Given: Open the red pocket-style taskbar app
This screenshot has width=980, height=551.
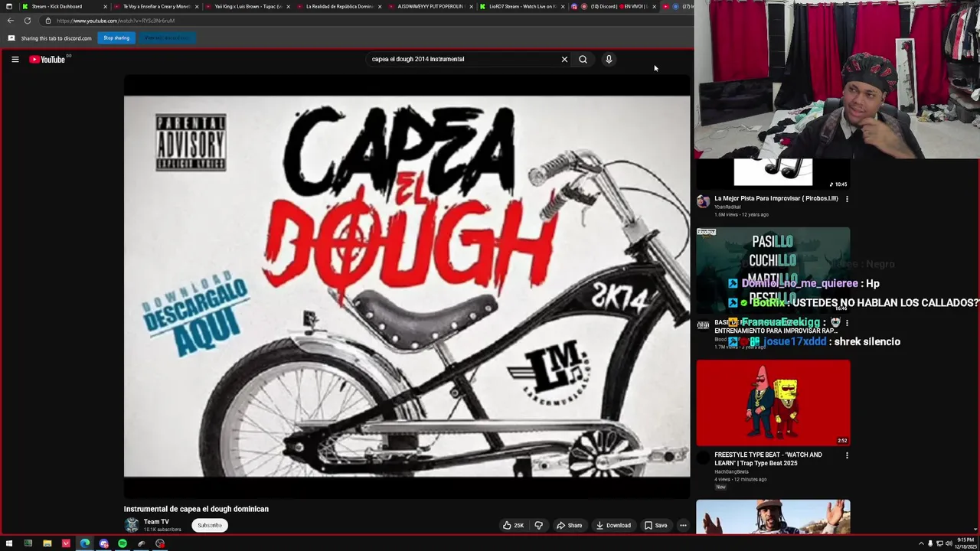Looking at the screenshot, I should pyautogui.click(x=66, y=543).
